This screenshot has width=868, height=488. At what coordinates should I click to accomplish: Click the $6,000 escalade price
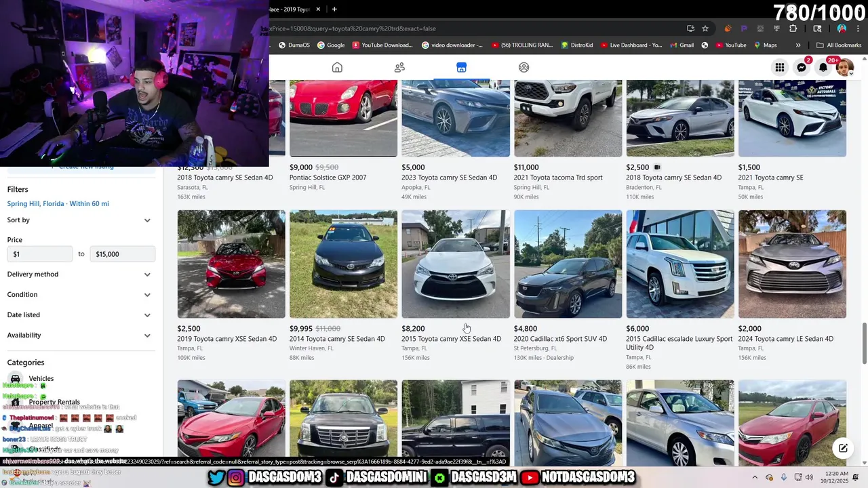637,329
